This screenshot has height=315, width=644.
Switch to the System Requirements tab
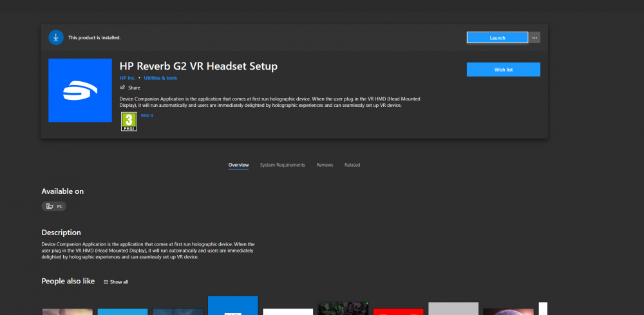coord(283,165)
